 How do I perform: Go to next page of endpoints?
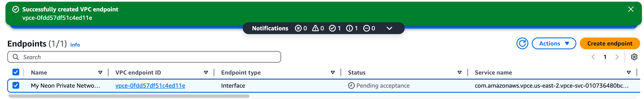pos(617,57)
